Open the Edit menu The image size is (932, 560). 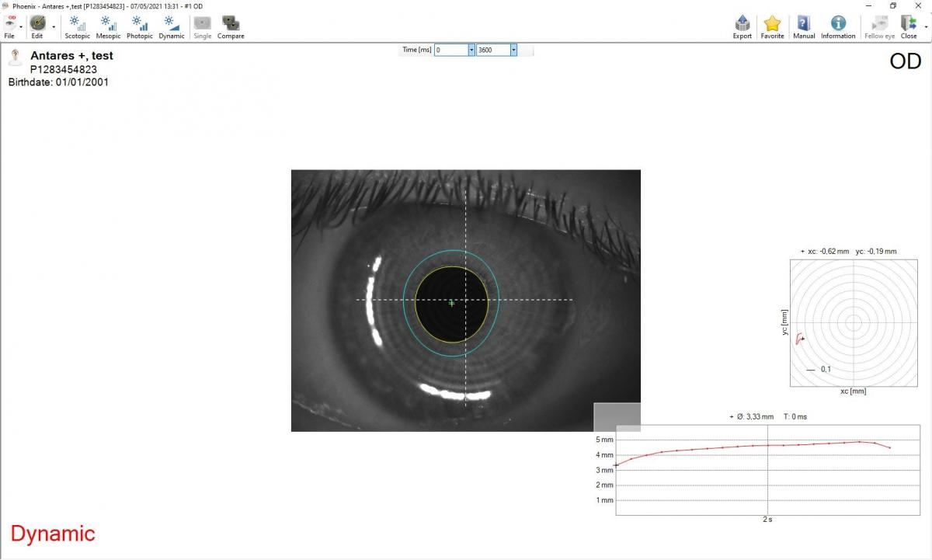pos(37,27)
